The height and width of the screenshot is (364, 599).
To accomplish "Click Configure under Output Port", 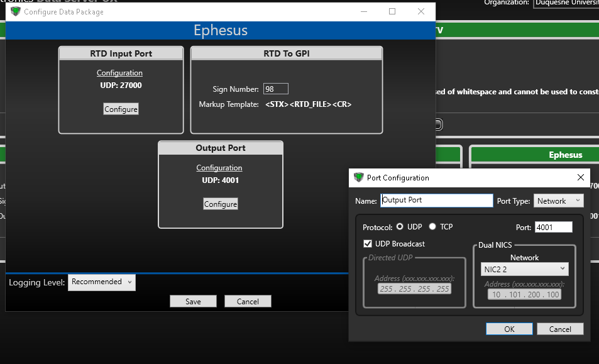I will pos(220,204).
